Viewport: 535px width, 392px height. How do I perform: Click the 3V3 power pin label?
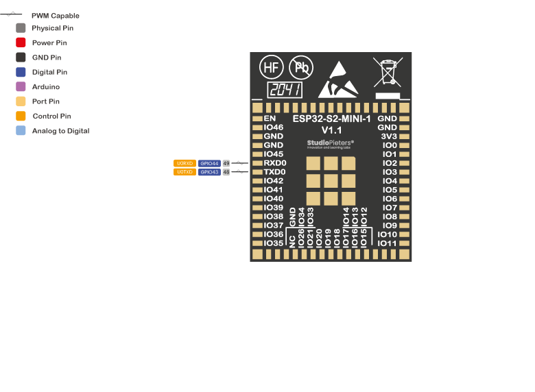point(389,136)
